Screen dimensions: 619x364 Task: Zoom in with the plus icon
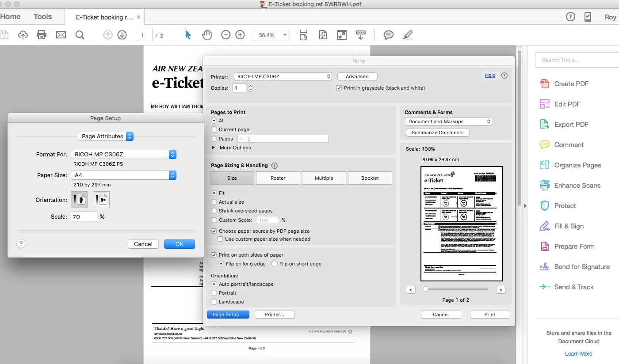tap(240, 35)
